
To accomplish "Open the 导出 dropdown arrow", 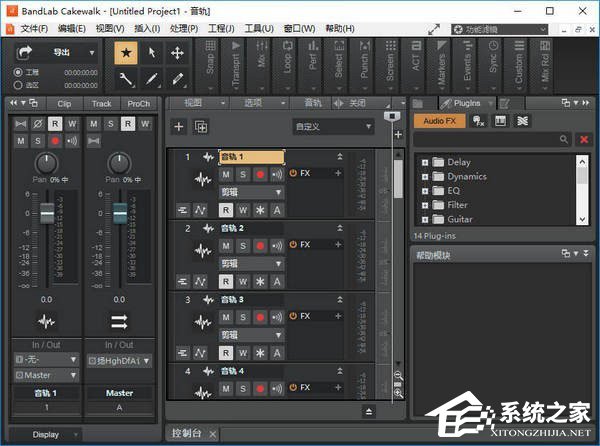I will point(92,52).
